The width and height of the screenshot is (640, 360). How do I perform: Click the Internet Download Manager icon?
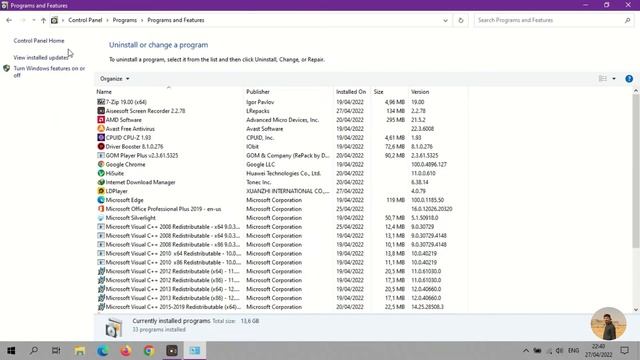coord(101,182)
